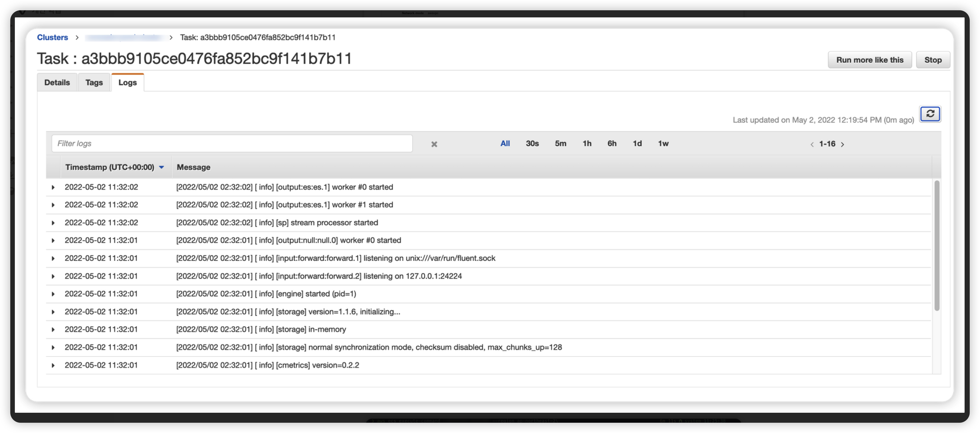Viewport: 980px width, 433px height.
Task: Expand the fluent.sock listening log row
Action: click(53, 258)
